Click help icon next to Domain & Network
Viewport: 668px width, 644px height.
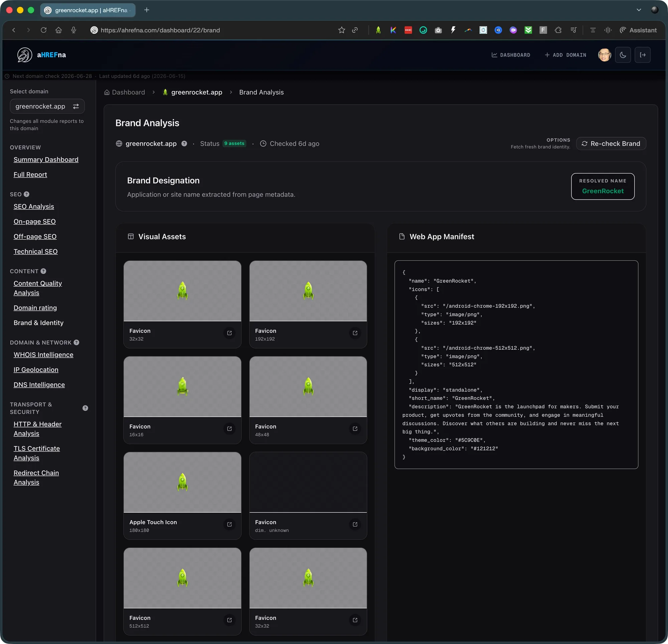[x=76, y=343]
